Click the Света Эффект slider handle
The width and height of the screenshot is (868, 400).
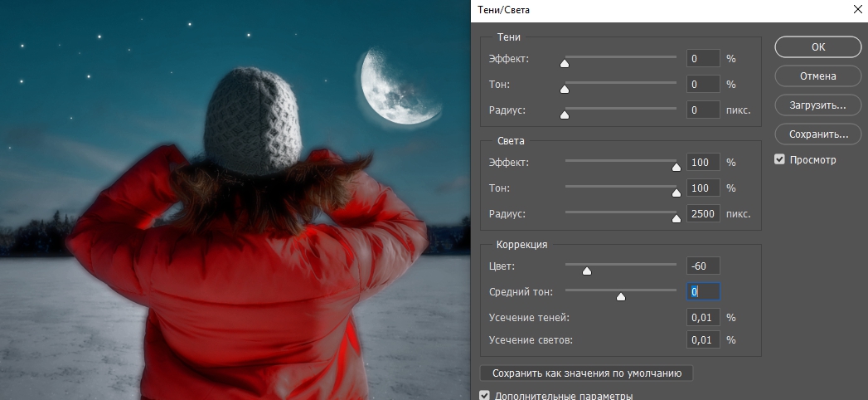point(676,167)
